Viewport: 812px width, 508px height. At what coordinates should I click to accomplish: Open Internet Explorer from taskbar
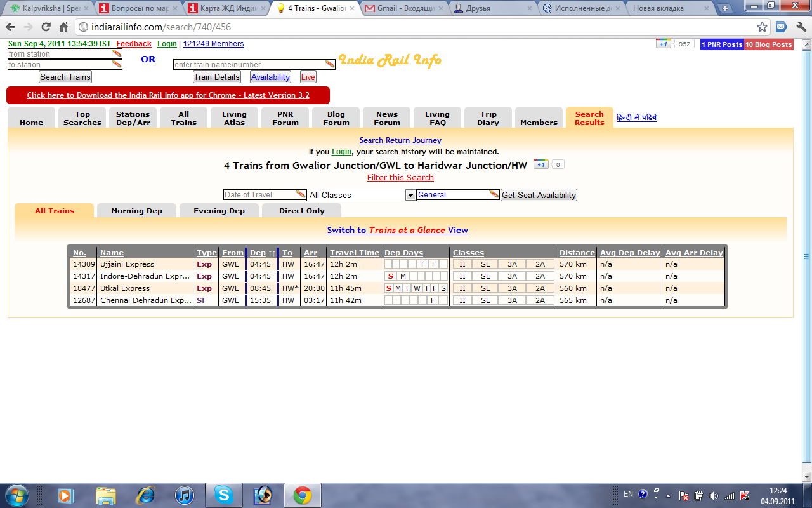(x=145, y=494)
